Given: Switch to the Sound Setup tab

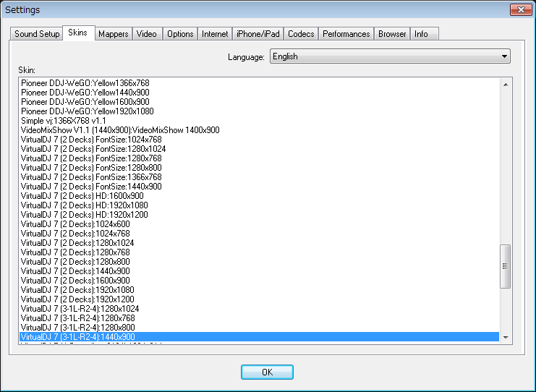Looking at the screenshot, I should (x=37, y=34).
